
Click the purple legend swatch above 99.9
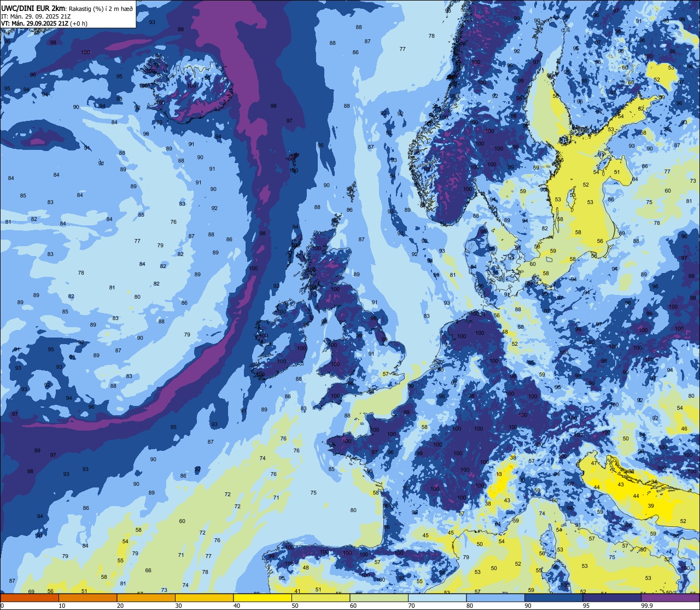coord(670,597)
